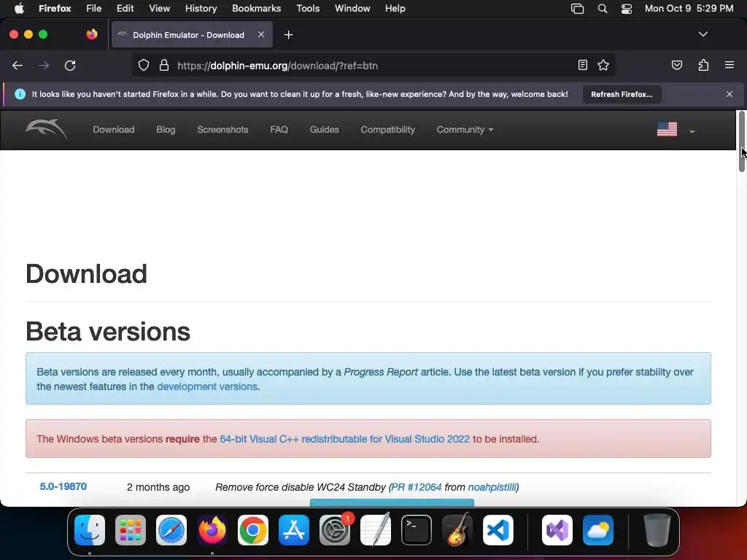The height and width of the screenshot is (560, 747).
Task: Launch Safari from the dock
Action: point(171,530)
